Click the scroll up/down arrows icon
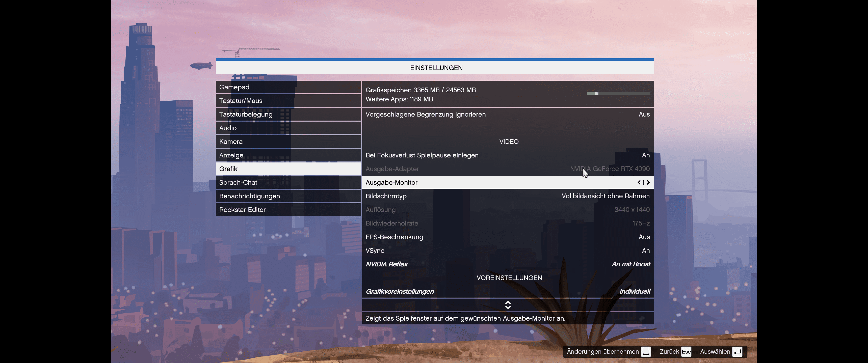 point(508,305)
